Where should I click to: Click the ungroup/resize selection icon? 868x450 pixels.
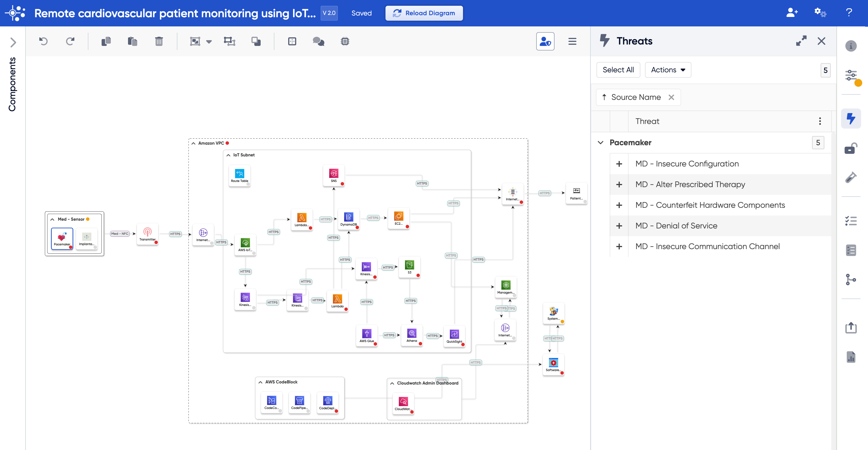[x=229, y=41]
